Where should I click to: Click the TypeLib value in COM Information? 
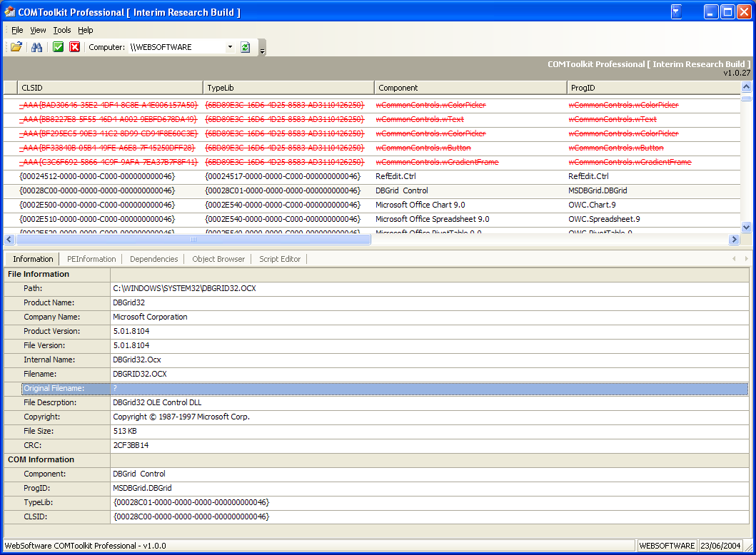point(429,502)
